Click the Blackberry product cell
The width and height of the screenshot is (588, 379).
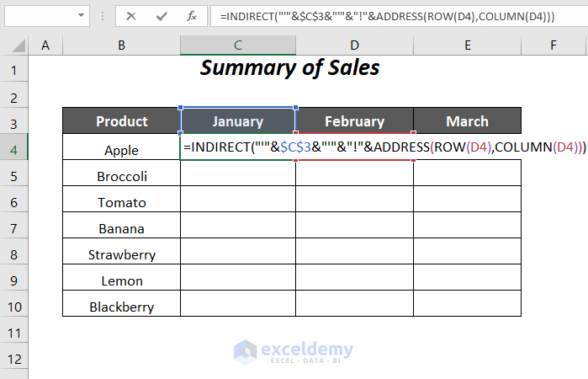point(121,307)
